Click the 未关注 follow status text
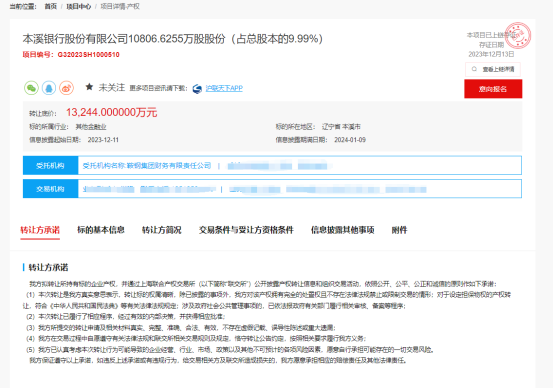Viewport: 554px width, 389px height. [112, 87]
